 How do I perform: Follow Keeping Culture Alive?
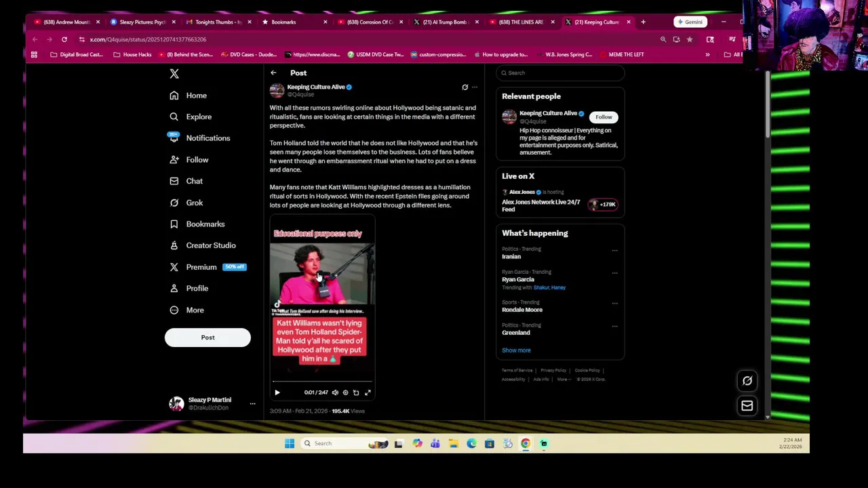[x=604, y=117]
